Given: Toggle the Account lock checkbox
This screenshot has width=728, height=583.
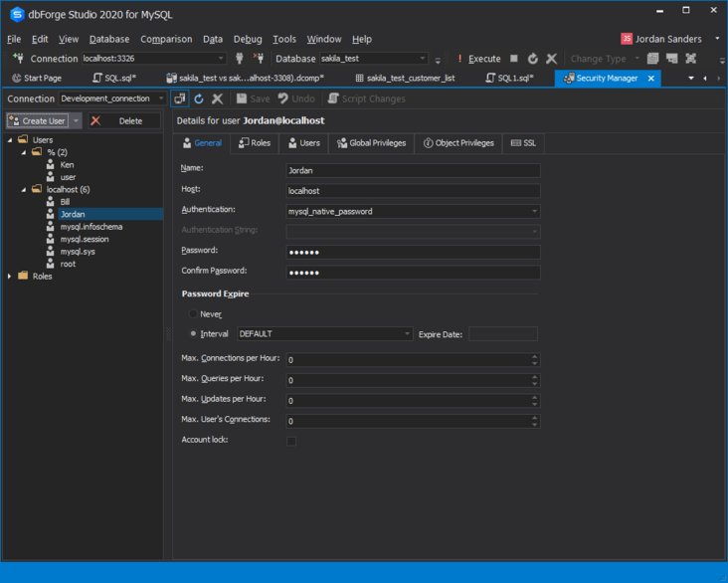Looking at the screenshot, I should (291, 441).
